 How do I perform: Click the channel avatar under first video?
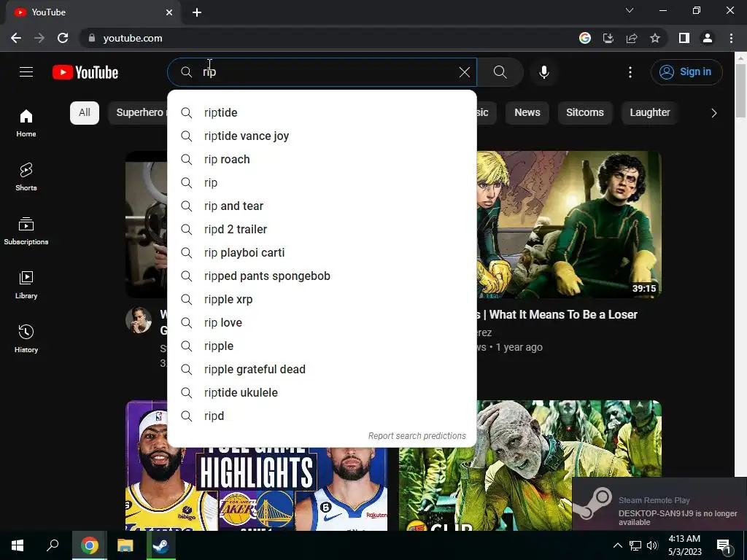[139, 320]
